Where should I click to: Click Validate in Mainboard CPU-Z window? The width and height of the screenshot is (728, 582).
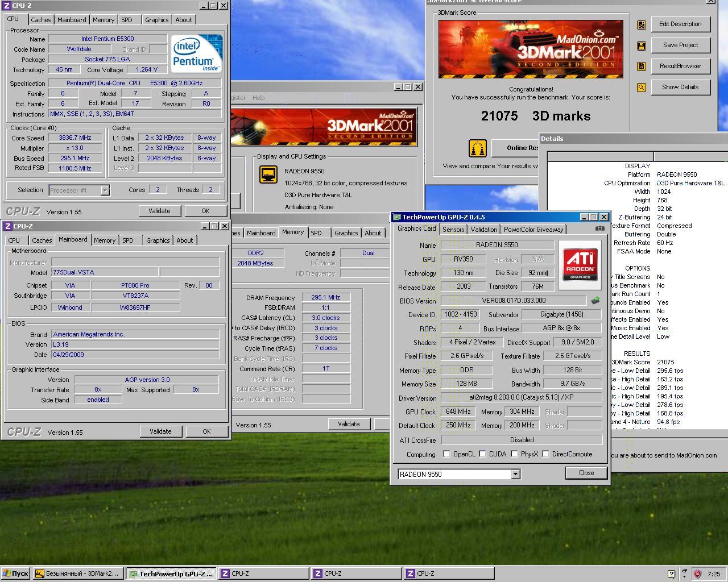tap(160, 431)
